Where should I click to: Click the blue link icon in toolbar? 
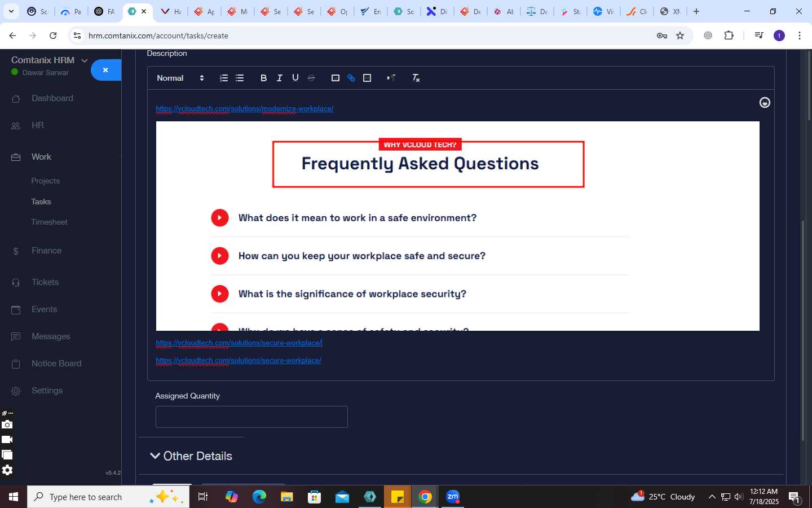351,78
